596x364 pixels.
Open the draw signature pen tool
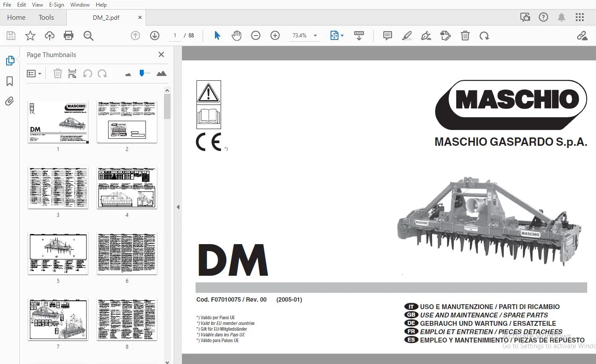coord(426,36)
